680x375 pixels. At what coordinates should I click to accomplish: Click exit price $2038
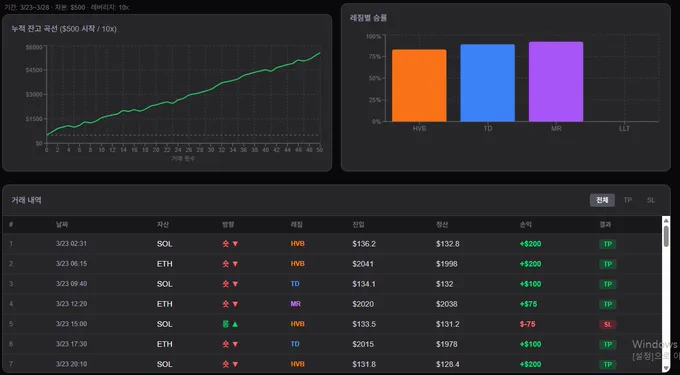pos(447,304)
